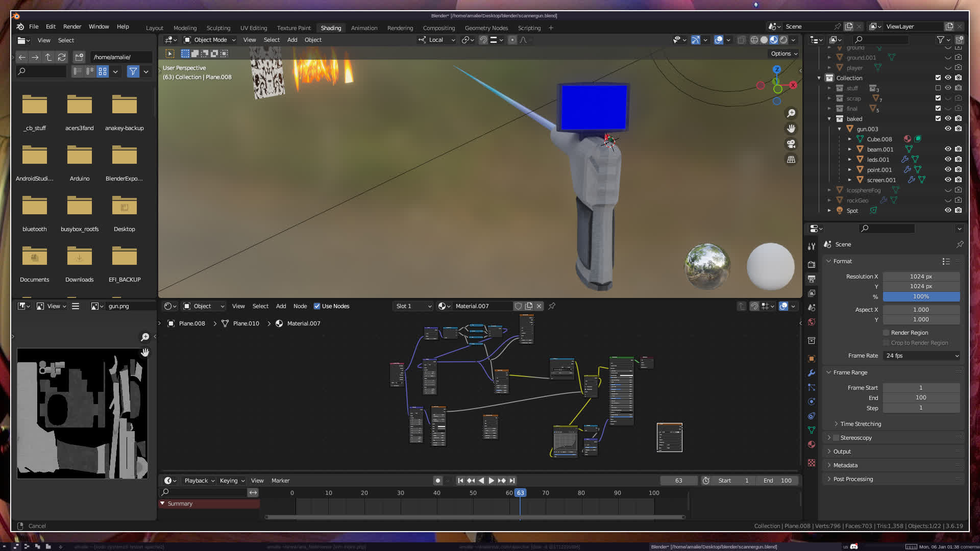The image size is (980, 551).
Task: Toggle the Use Nodes checkbox
Action: [317, 306]
